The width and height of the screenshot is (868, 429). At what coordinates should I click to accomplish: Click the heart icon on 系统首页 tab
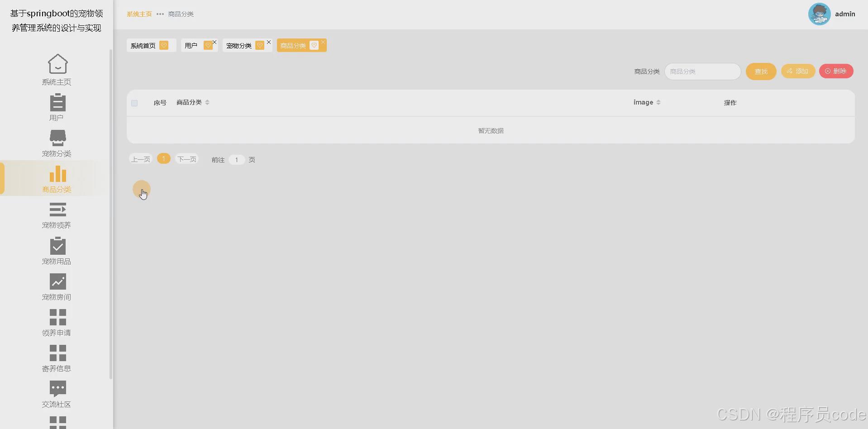[164, 45]
